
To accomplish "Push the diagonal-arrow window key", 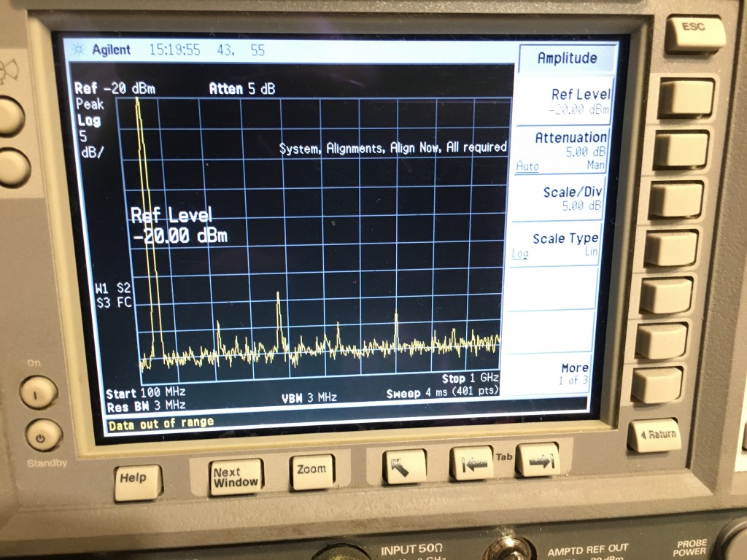I will tap(404, 466).
